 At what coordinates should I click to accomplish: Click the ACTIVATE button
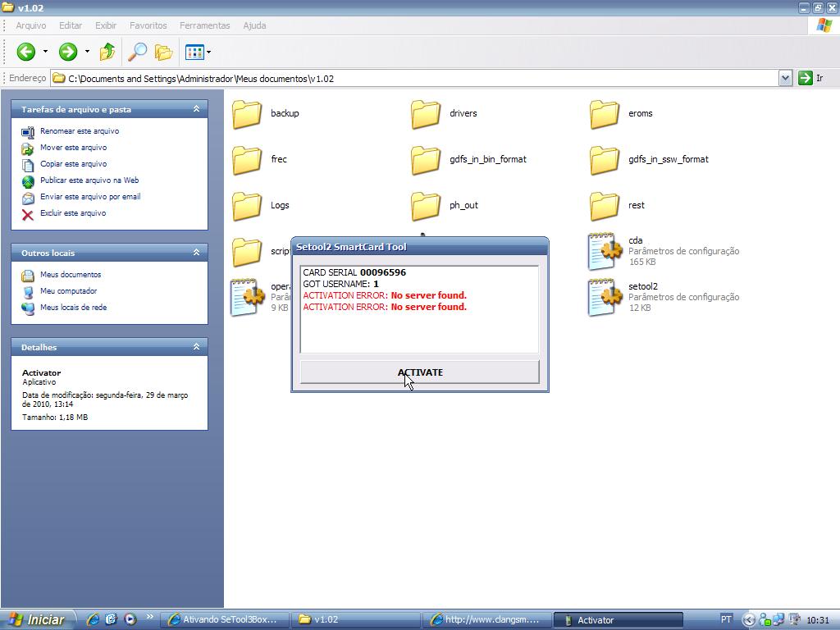(x=420, y=372)
